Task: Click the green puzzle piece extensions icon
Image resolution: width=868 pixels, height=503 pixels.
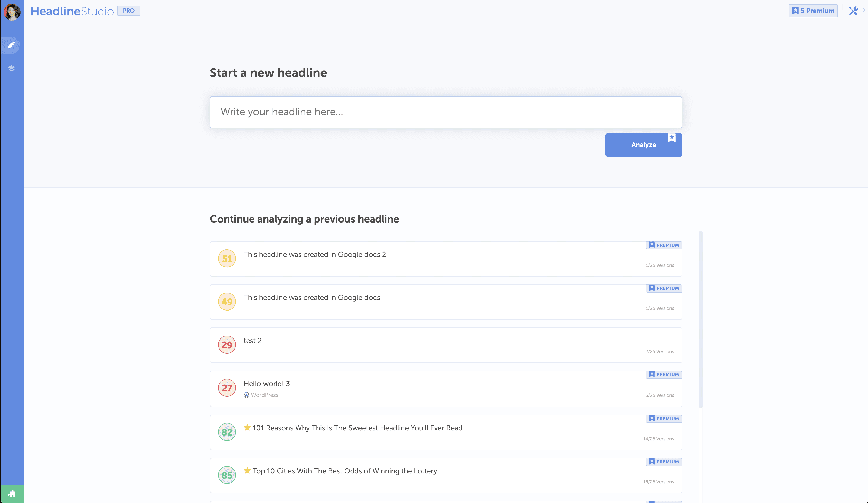Action: [x=12, y=493]
